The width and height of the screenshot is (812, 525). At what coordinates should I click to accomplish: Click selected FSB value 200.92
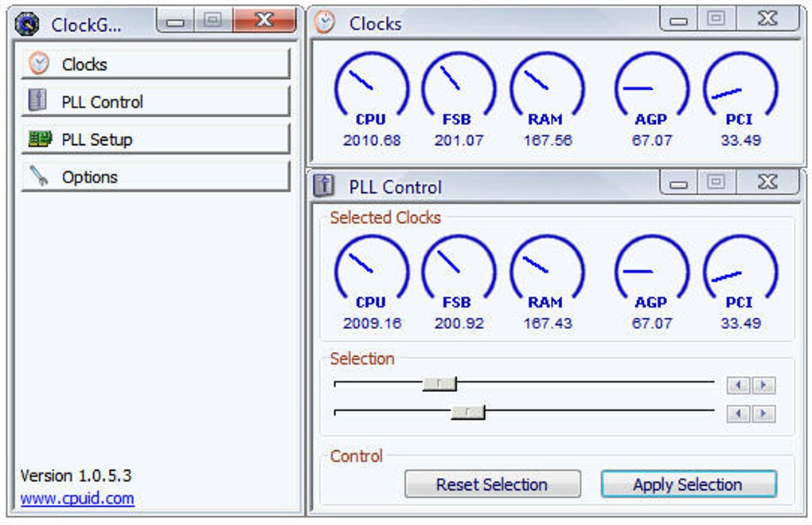pos(459,323)
